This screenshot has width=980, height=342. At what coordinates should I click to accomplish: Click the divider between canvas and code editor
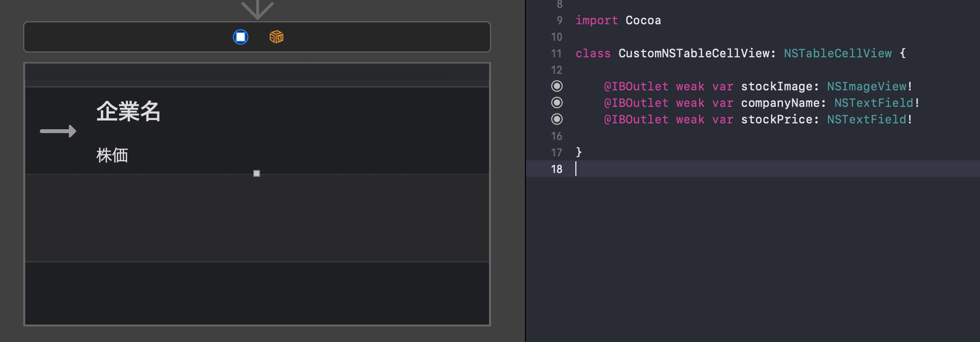(x=525, y=171)
